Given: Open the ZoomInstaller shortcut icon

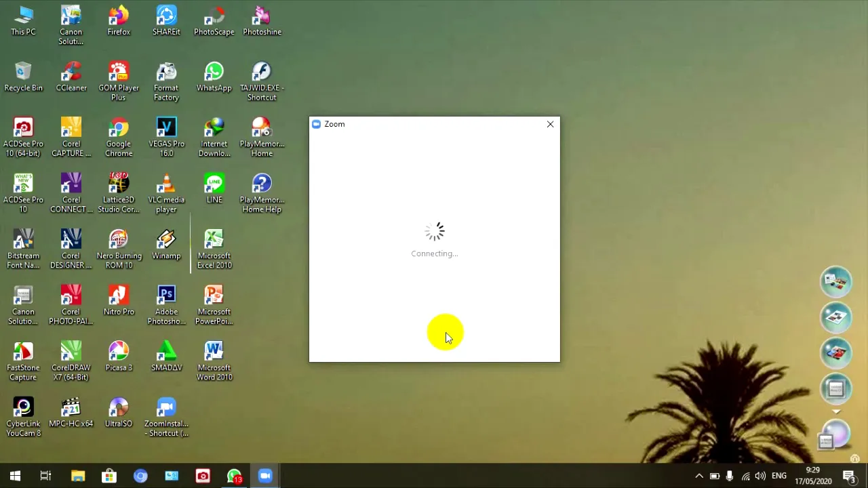Looking at the screenshot, I should click(166, 418).
